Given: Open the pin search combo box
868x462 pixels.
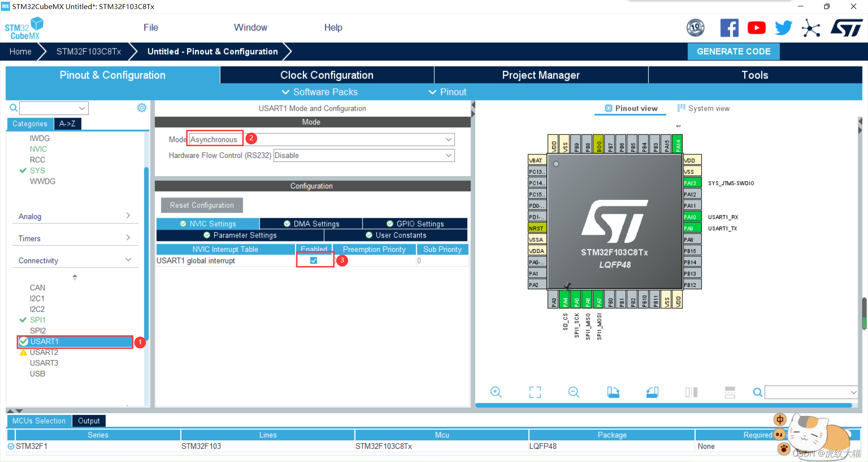Looking at the screenshot, I should point(811,392).
